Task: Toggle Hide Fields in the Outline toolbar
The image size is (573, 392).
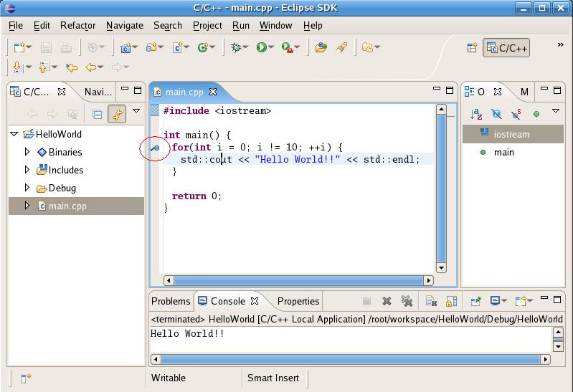Action: (496, 114)
